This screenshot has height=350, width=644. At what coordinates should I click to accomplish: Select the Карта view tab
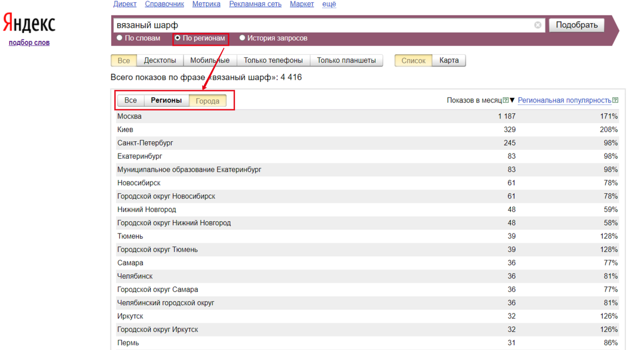tap(449, 61)
